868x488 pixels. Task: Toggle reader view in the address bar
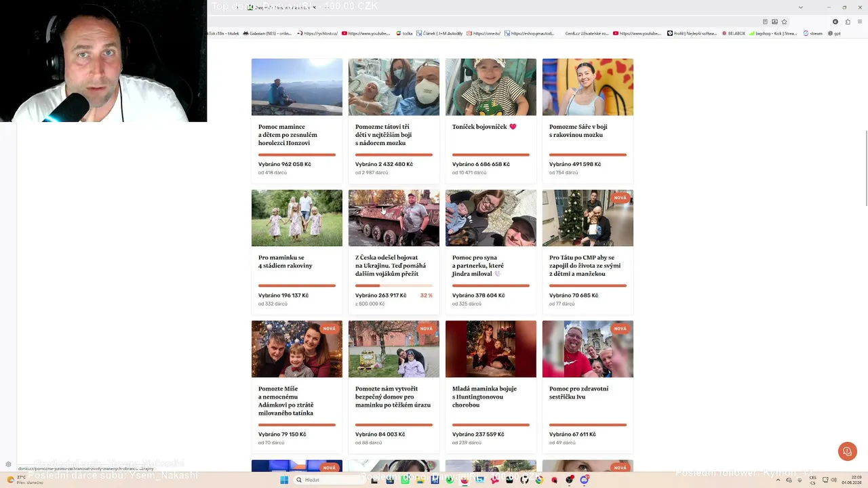765,22
